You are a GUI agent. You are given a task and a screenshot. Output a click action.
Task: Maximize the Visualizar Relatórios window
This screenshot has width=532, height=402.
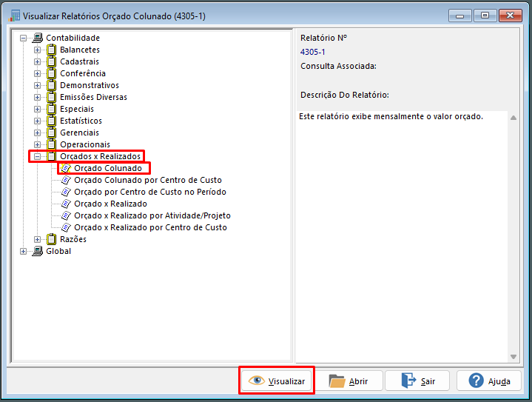coord(485,16)
